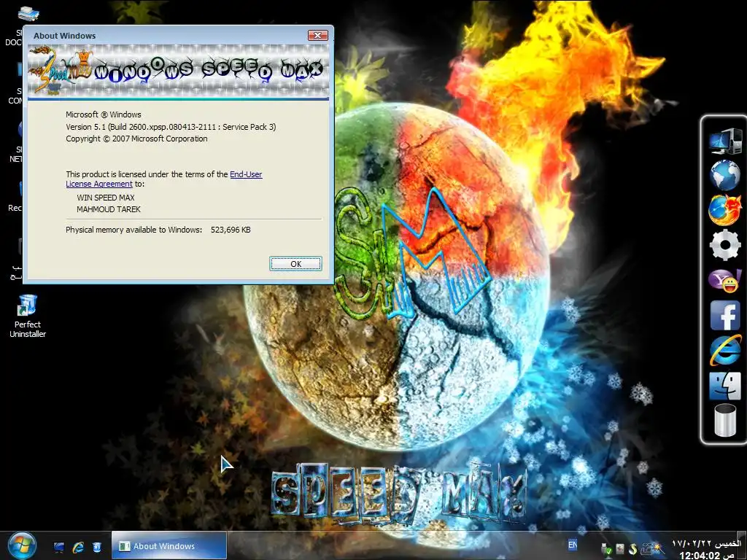Open the My Computer dock icon
This screenshot has width=747, height=560.
tap(725, 141)
